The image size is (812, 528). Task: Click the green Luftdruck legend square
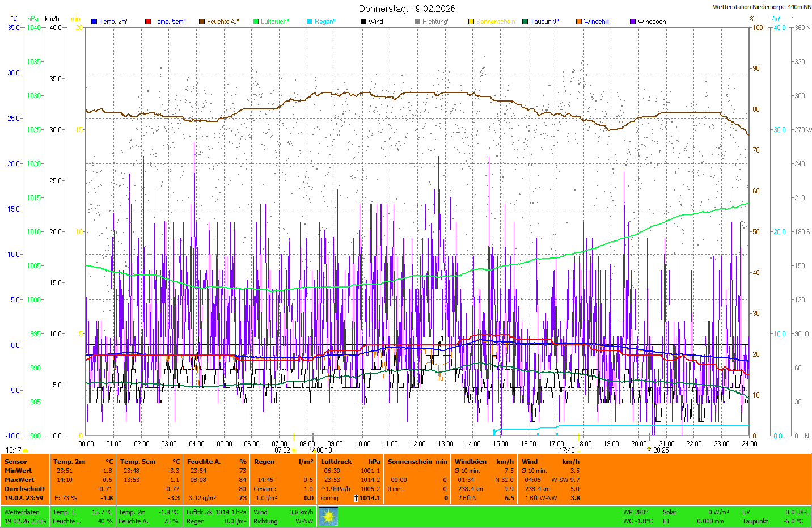click(x=256, y=22)
